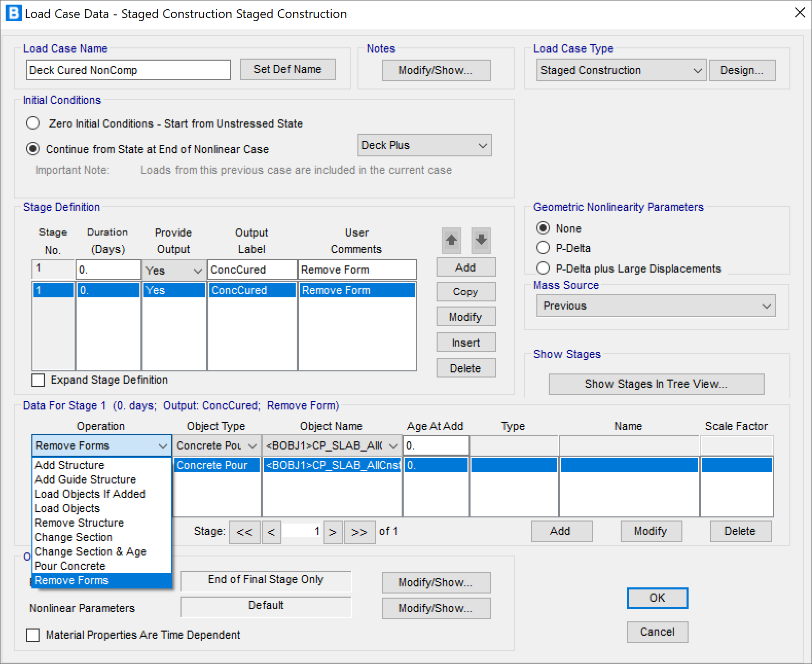Check Material Properties Are Time Dependent
812x664 pixels.
click(x=33, y=635)
